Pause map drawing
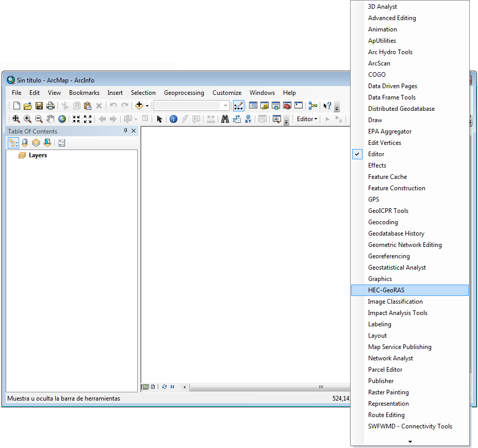 [172, 387]
